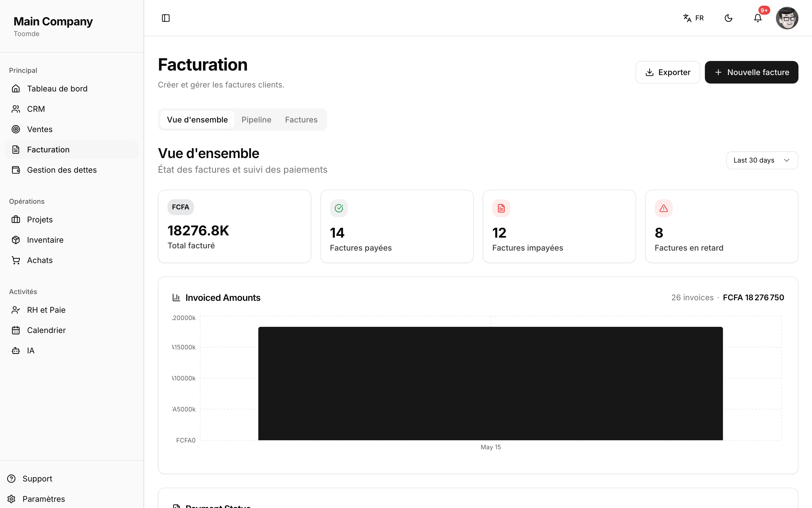Click the 9+ notification badge
This screenshot has width=812, height=508.
click(x=764, y=10)
